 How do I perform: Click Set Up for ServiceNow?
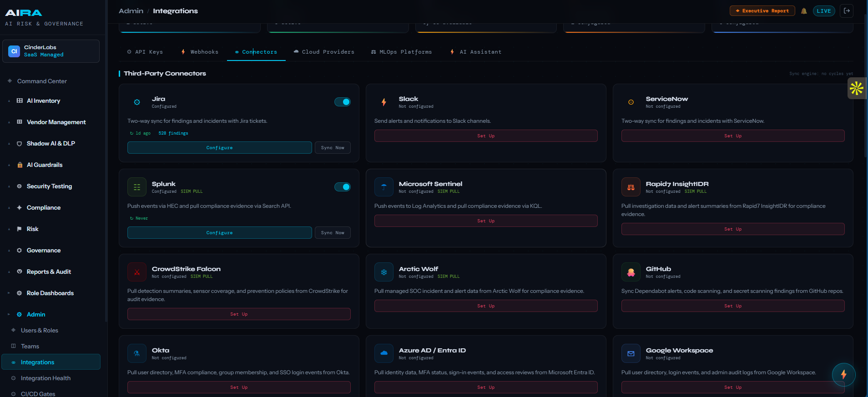733,136
